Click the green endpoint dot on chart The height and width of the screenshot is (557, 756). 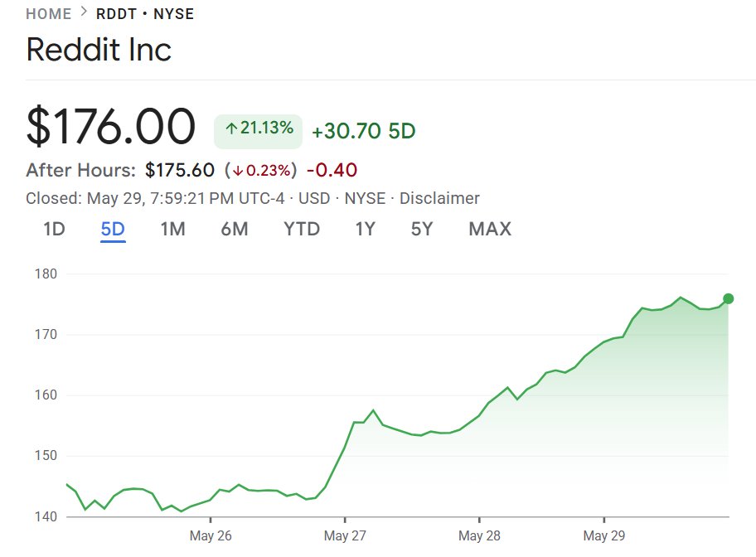(728, 299)
